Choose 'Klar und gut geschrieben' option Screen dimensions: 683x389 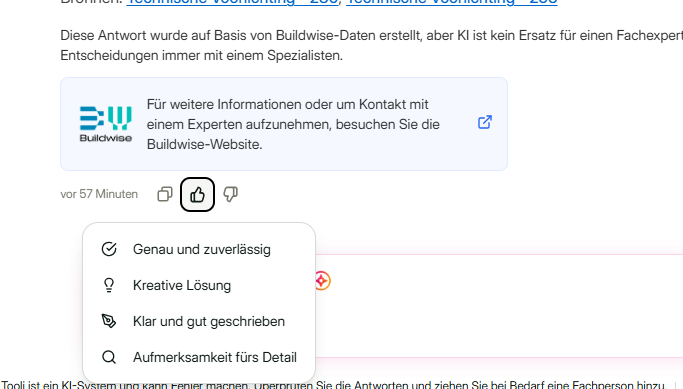199,321
